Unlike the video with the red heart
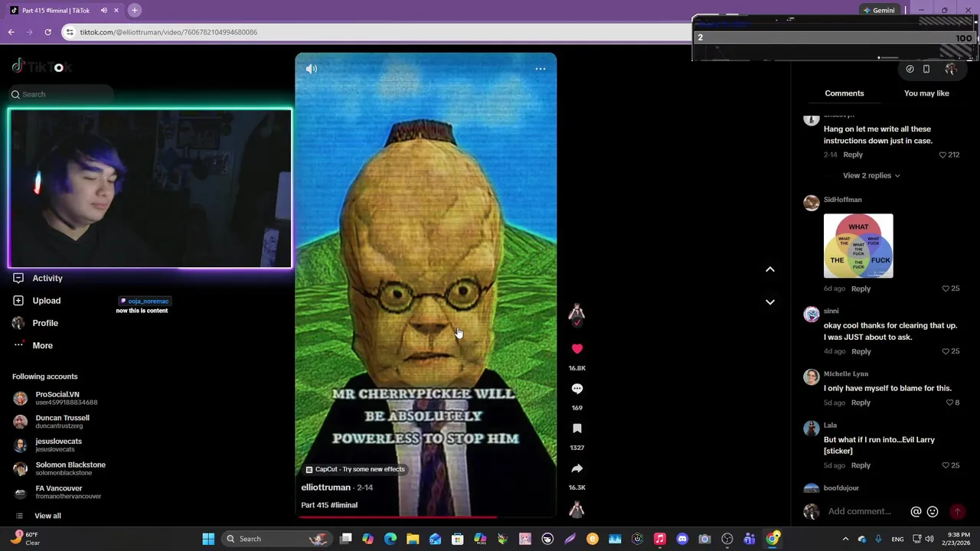The height and width of the screenshot is (551, 980). pyautogui.click(x=577, y=349)
